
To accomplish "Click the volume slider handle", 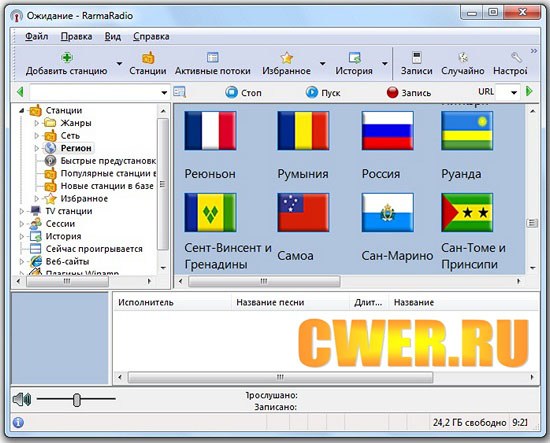I will [77, 400].
